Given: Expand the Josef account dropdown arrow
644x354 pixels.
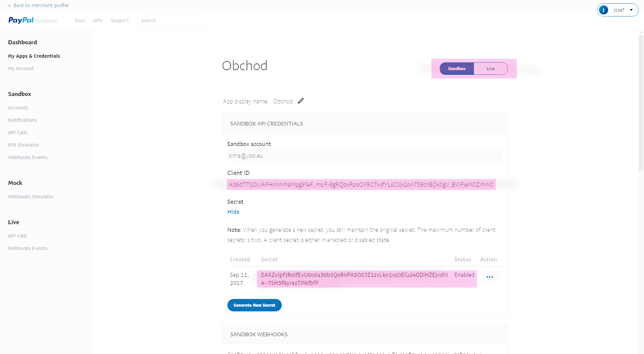Looking at the screenshot, I should pyautogui.click(x=631, y=10).
